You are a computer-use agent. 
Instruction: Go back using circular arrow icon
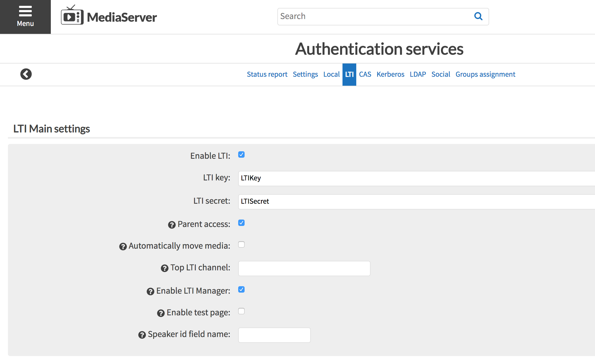(x=26, y=74)
